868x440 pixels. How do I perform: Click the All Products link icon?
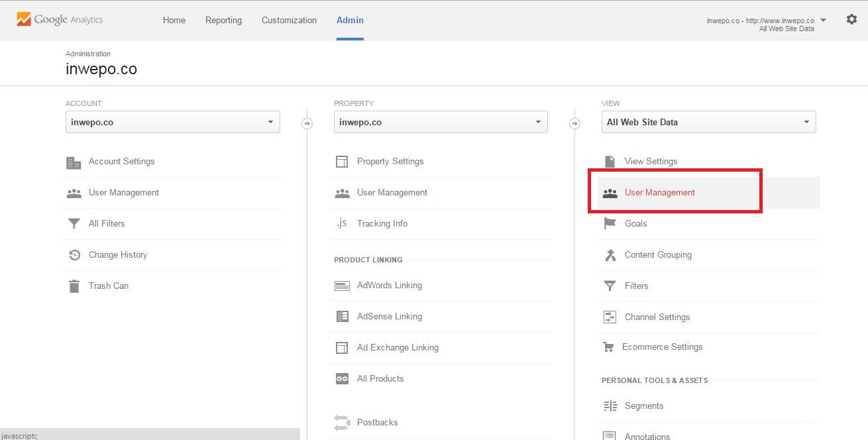pyautogui.click(x=342, y=379)
